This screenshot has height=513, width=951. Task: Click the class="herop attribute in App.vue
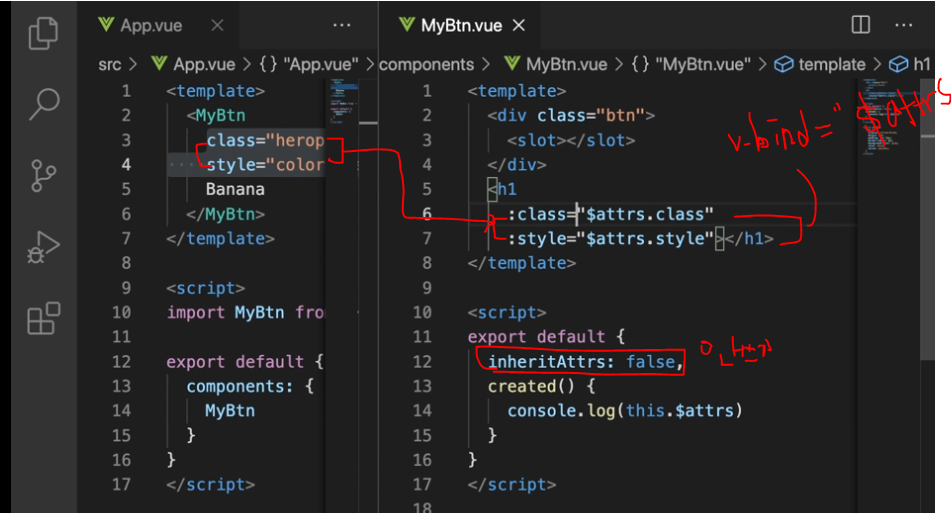tap(266, 140)
